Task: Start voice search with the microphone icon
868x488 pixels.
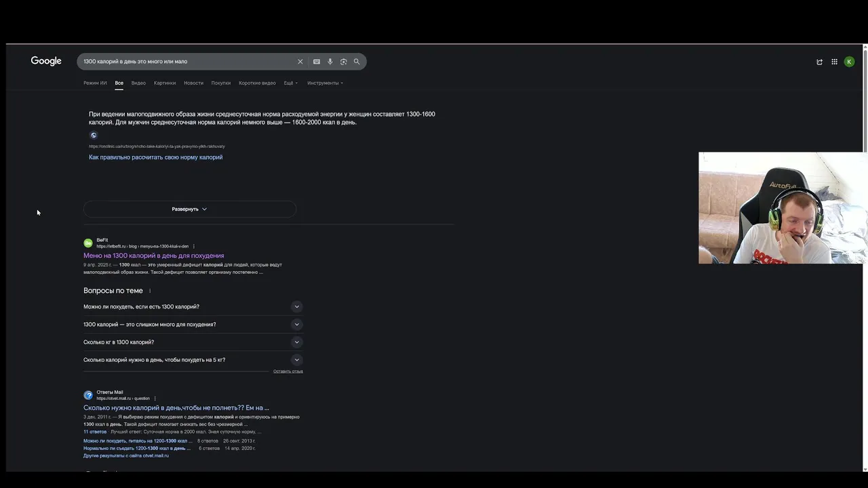Action: pos(330,62)
